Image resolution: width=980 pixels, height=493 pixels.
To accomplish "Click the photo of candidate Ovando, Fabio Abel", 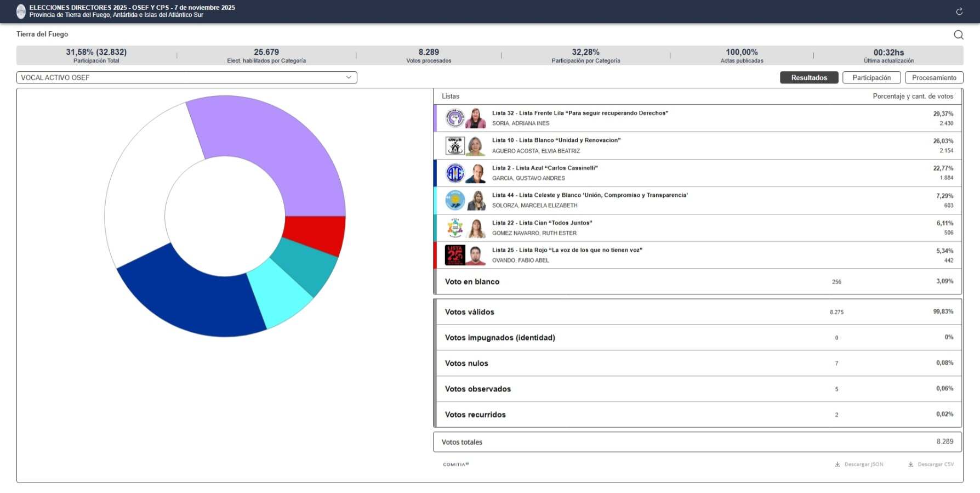I will pyautogui.click(x=475, y=255).
